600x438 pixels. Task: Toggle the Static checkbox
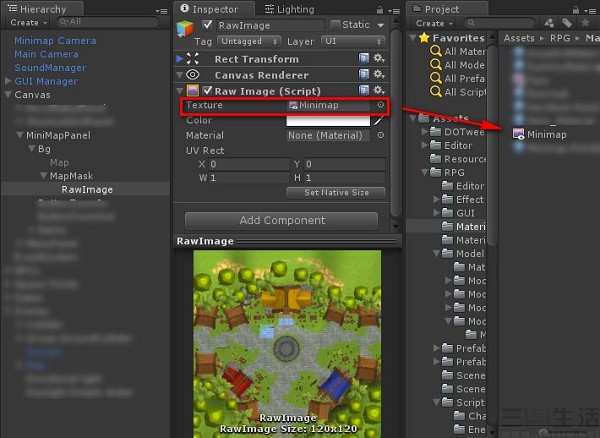click(335, 25)
